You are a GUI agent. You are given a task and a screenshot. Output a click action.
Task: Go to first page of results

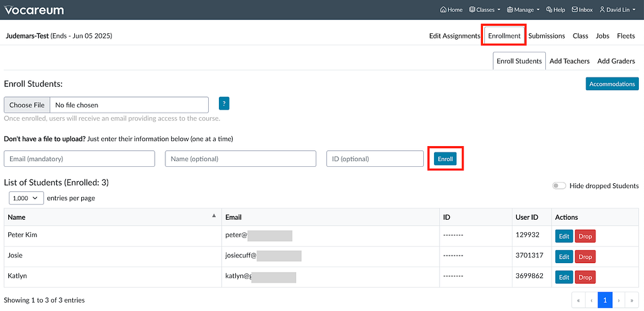(x=578, y=300)
